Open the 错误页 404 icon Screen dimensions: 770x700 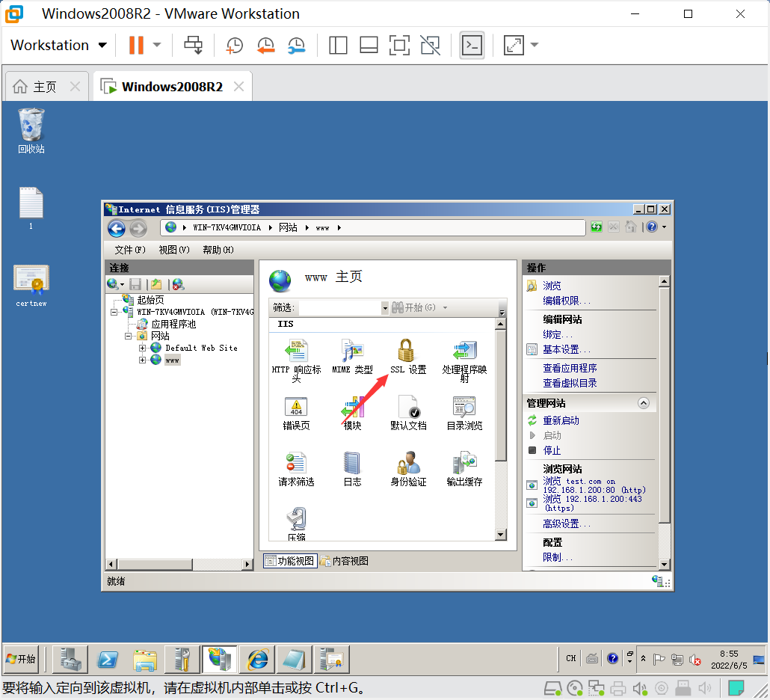pyautogui.click(x=296, y=407)
